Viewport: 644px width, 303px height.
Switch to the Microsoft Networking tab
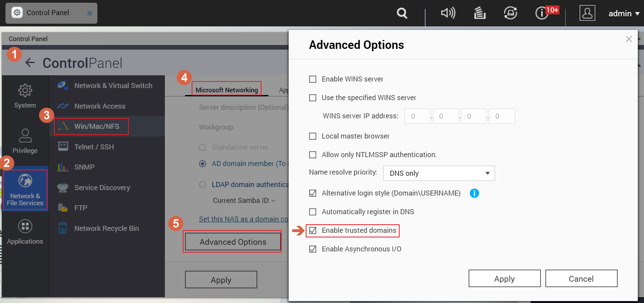pyautogui.click(x=226, y=89)
